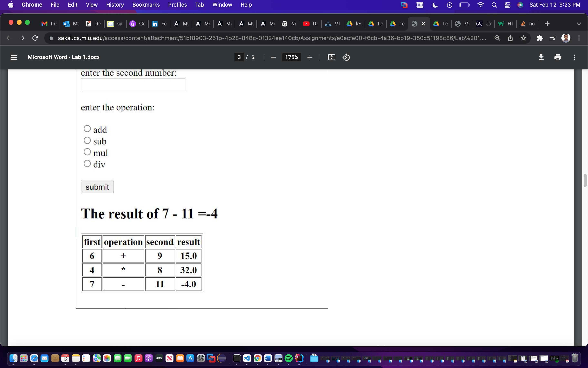This screenshot has width=588, height=368.
Task: Open Visual Studio Code from Dock
Action: click(247, 358)
